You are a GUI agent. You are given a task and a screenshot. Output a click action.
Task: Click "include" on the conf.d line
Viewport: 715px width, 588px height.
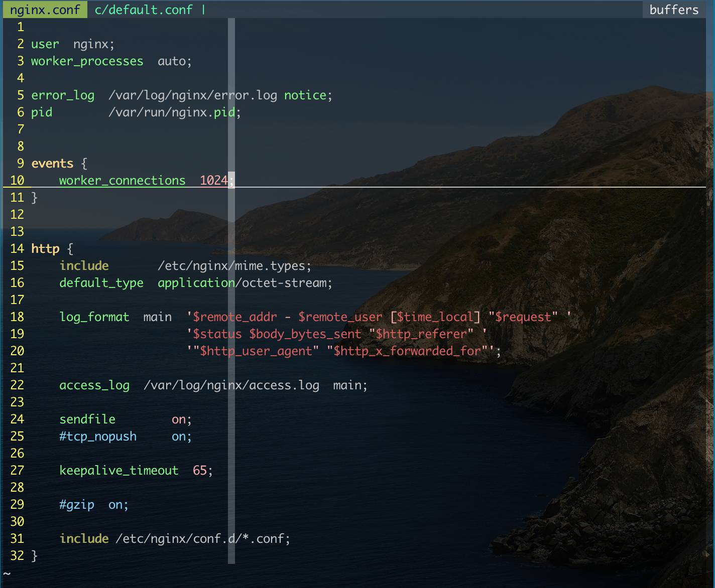click(84, 539)
